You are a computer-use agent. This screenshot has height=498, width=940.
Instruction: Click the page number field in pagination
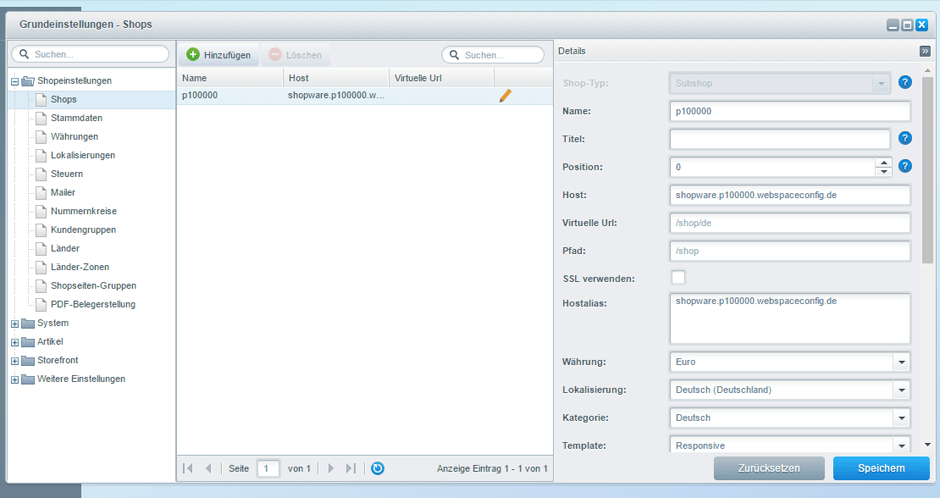tap(268, 469)
